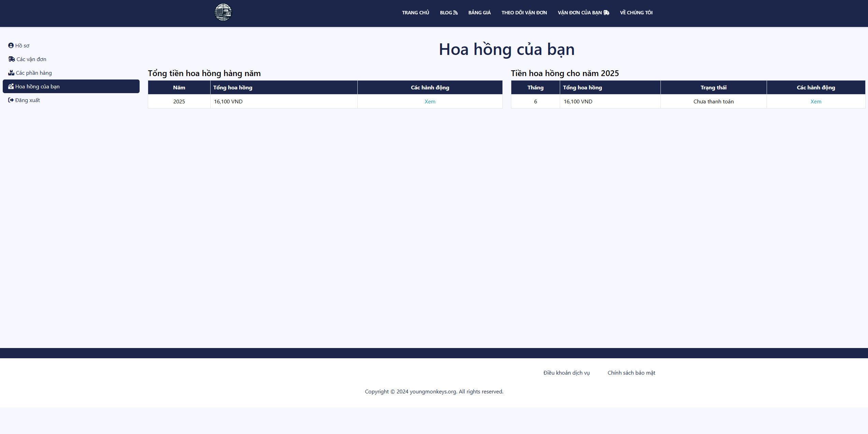
Task: Open the BLOG menu item
Action: 449,13
